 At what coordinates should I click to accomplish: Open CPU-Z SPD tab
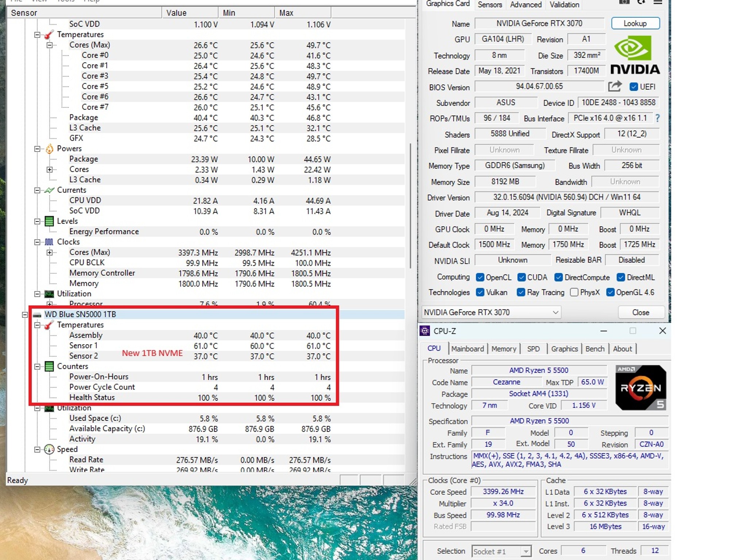coord(533,349)
